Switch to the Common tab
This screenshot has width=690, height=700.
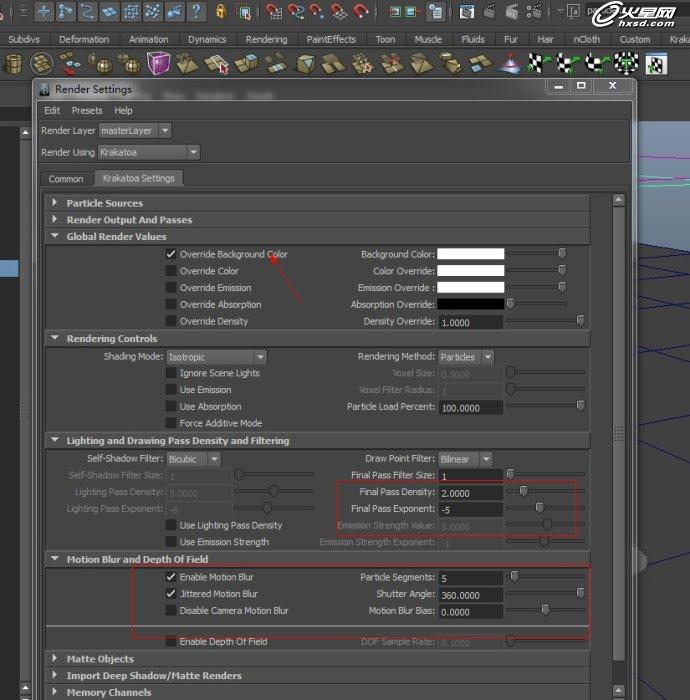pyautogui.click(x=66, y=179)
